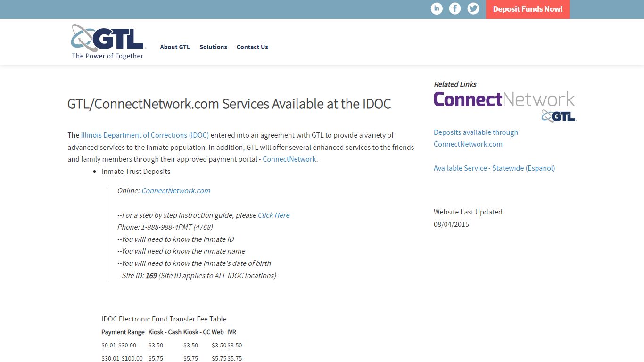Click the Payment Range column header

tap(123, 332)
